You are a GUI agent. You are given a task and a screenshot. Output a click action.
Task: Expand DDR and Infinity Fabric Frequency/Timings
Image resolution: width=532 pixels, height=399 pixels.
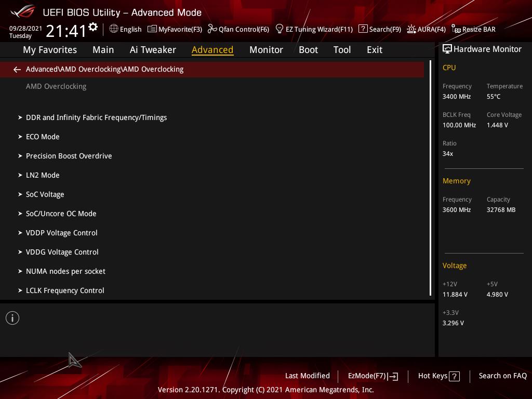coord(96,117)
